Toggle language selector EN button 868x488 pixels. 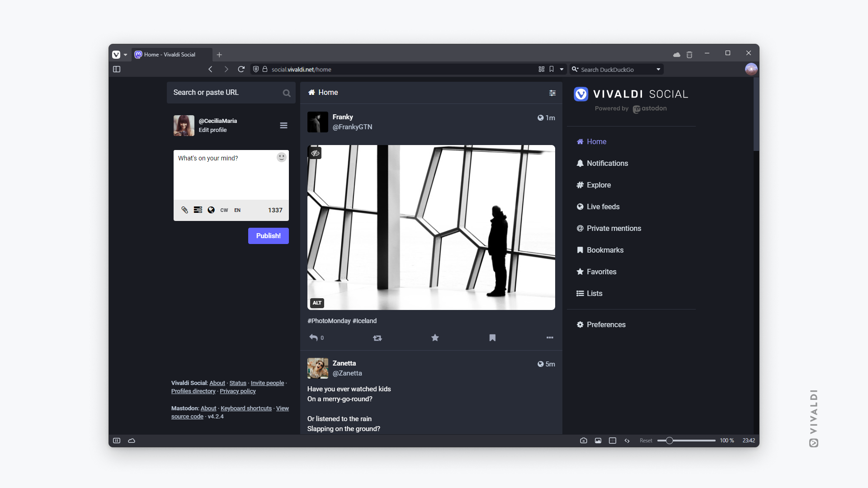[237, 210]
